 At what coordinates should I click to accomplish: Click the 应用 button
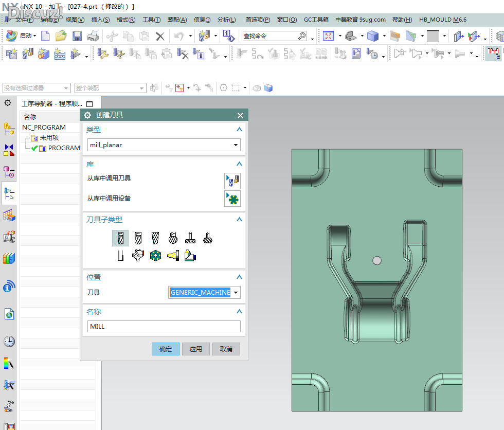coord(196,349)
